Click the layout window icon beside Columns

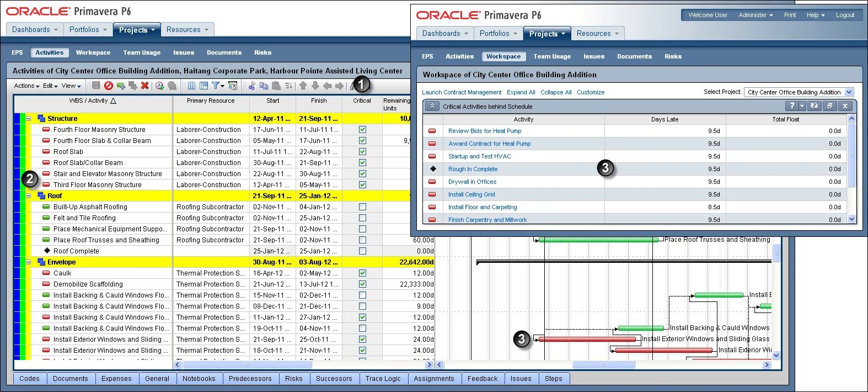pos(203,86)
